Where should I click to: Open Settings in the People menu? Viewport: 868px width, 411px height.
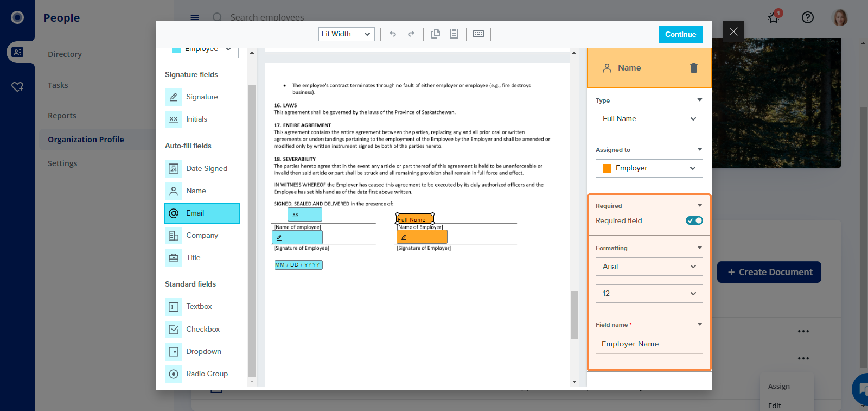pos(62,163)
